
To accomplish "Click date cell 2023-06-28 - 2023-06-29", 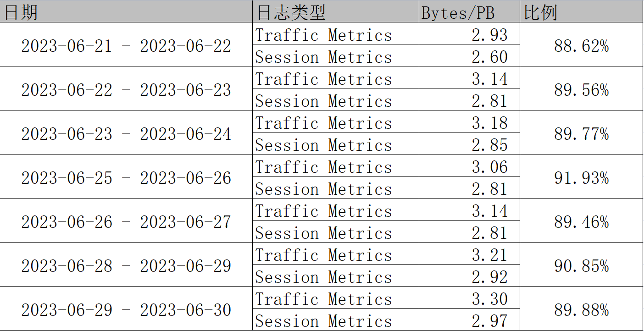I will pos(126,266).
